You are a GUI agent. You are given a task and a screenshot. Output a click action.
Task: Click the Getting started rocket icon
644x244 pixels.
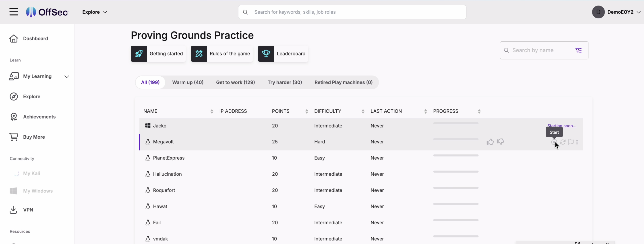pyautogui.click(x=139, y=54)
